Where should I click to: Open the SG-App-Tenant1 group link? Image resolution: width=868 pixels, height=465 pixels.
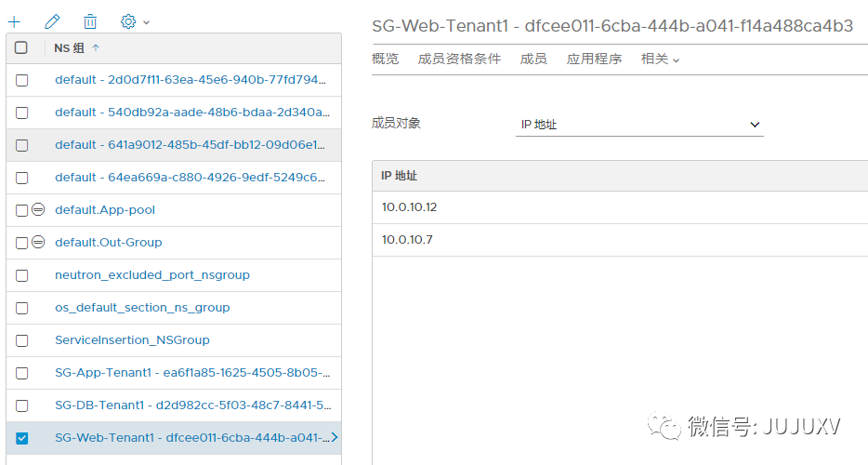192,373
